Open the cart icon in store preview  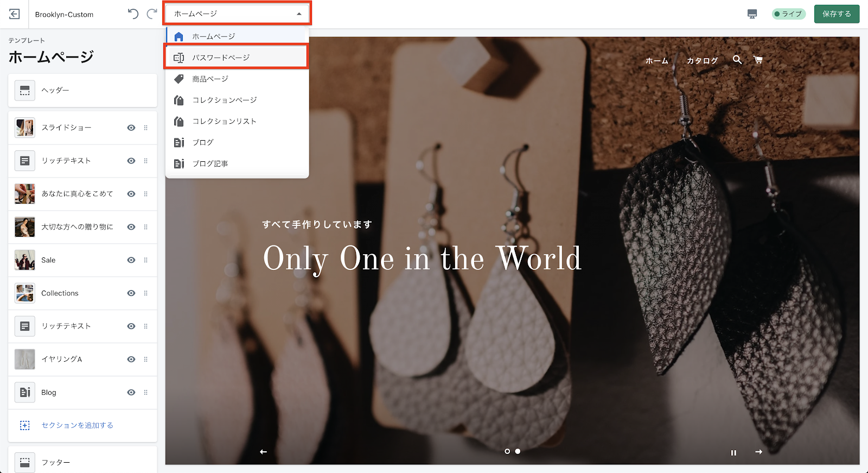(758, 60)
